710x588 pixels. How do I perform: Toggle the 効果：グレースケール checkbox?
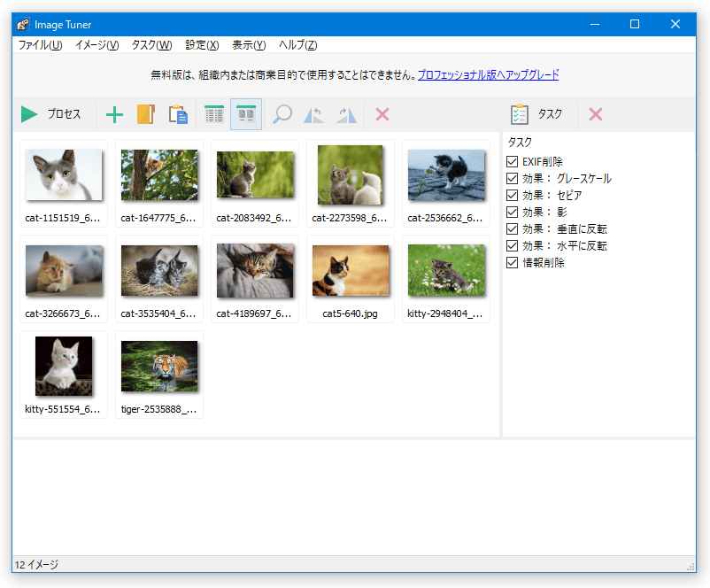pos(512,179)
